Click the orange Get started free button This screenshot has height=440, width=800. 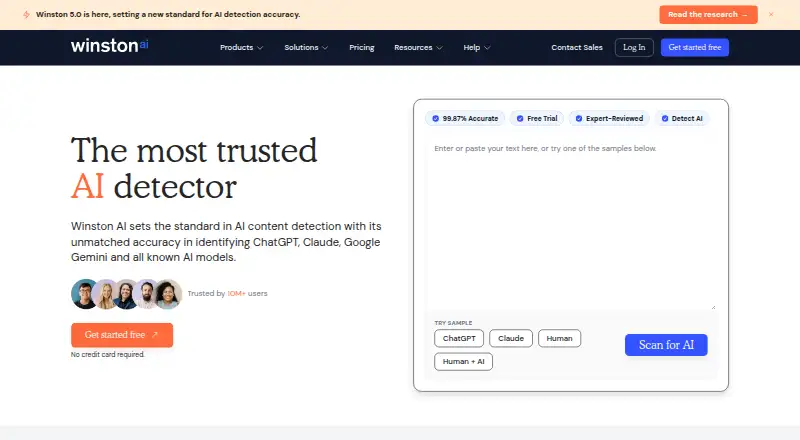(122, 335)
